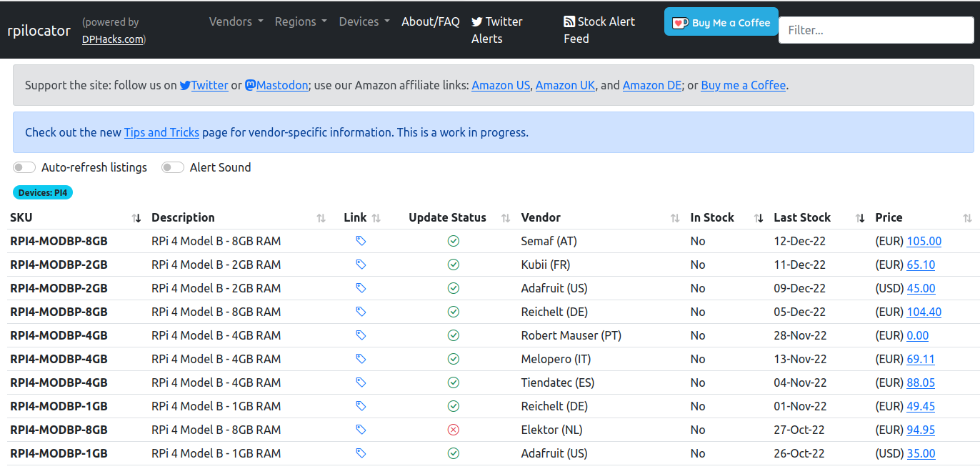Click the sort arrows in the Last Stock header
The height and width of the screenshot is (469, 980).
click(x=860, y=218)
